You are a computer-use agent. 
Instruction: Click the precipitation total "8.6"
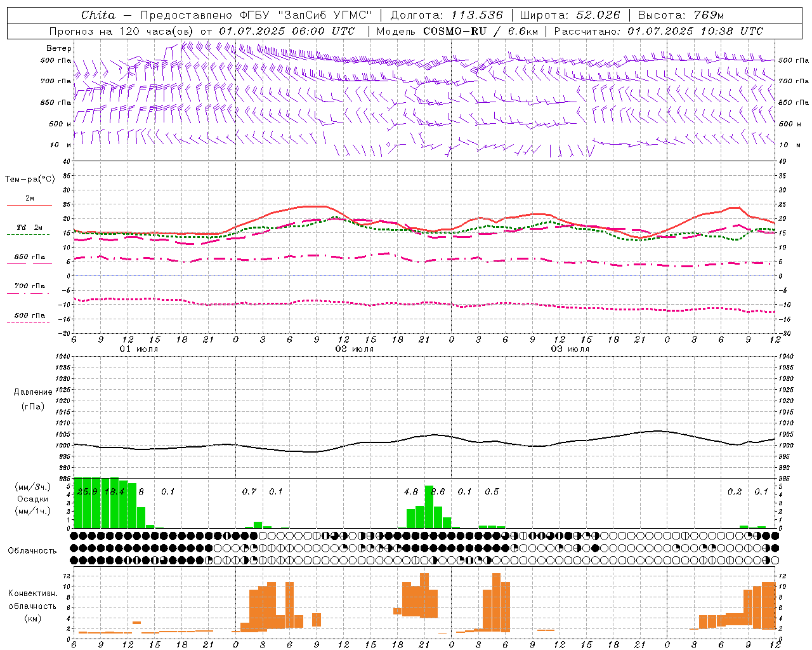pyautogui.click(x=438, y=491)
